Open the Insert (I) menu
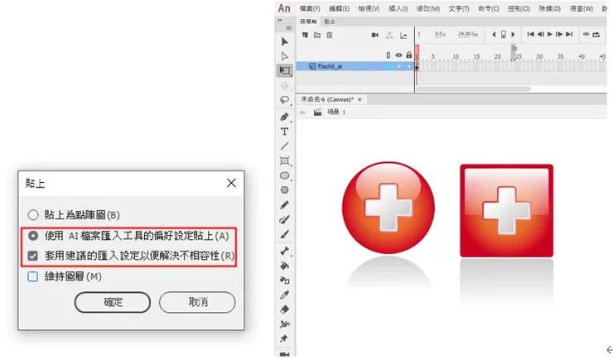Image resolution: width=613 pixels, height=364 pixels. tap(398, 8)
